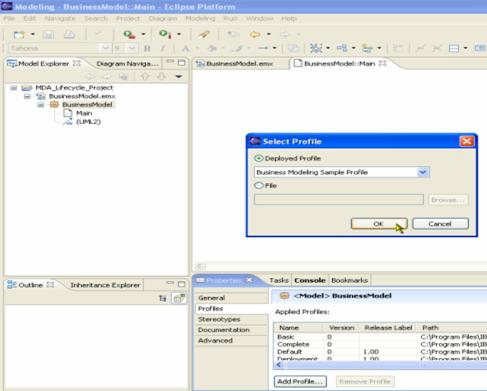Viewport: 487px width, 391px height.
Task: Click the Down arrow in Model Explorer
Action: coord(162,77)
